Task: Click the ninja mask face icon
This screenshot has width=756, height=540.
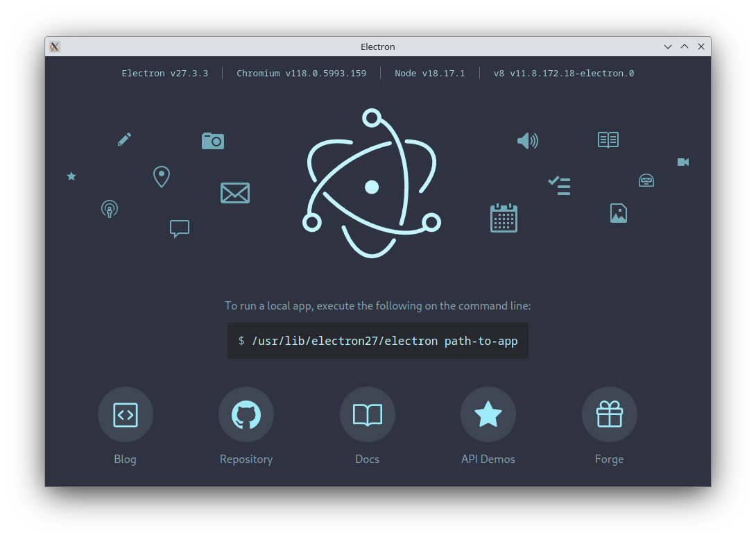Action: click(x=646, y=180)
